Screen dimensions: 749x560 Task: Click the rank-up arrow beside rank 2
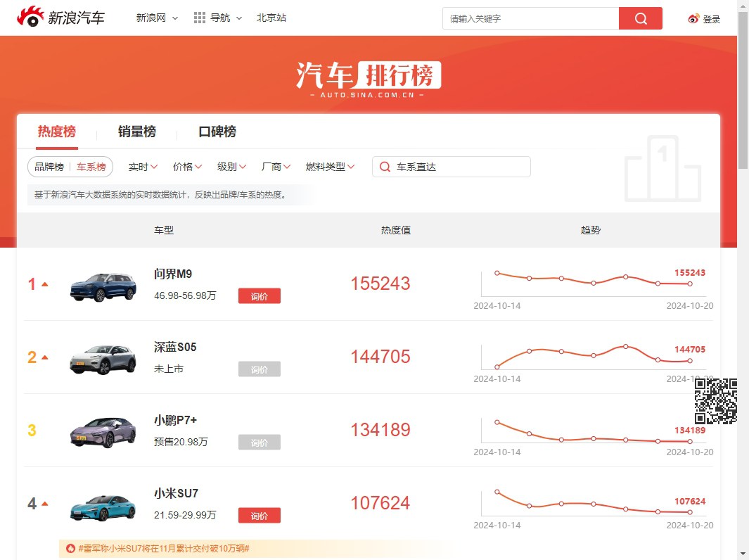[x=45, y=357]
